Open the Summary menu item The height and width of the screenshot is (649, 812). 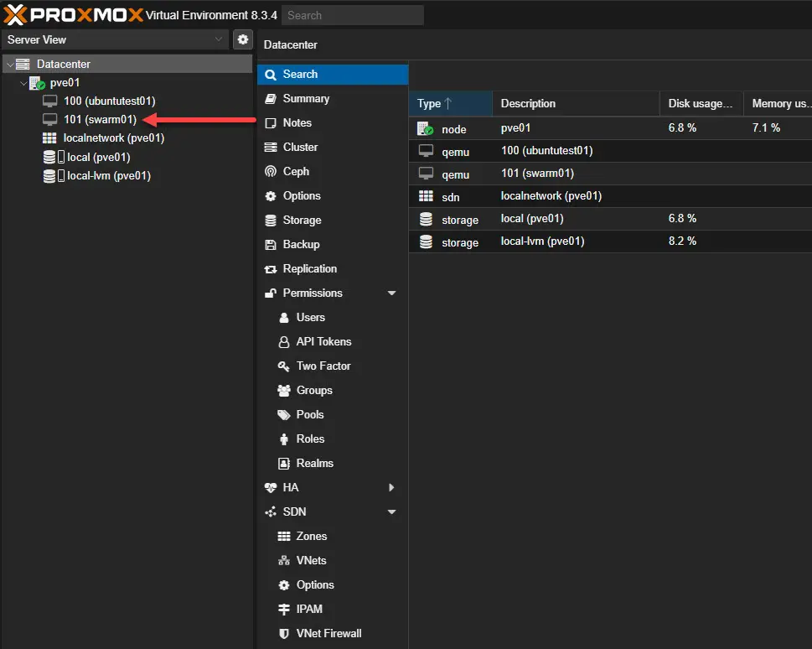[x=333, y=98]
